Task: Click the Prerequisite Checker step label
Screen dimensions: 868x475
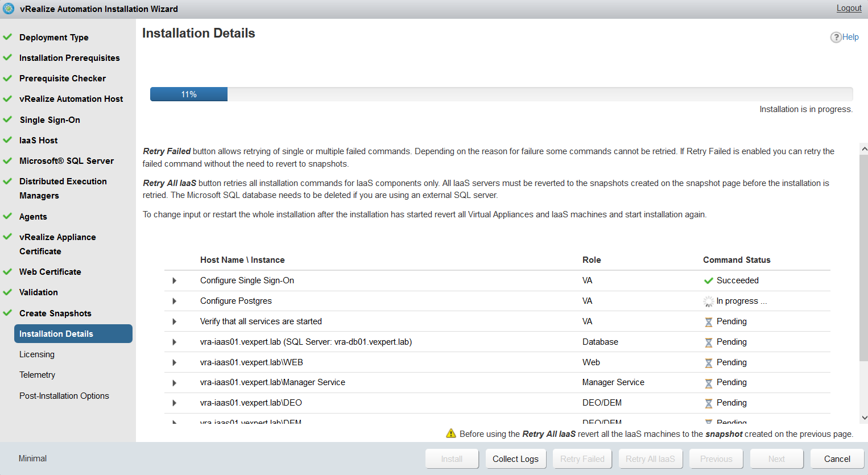Action: click(63, 78)
